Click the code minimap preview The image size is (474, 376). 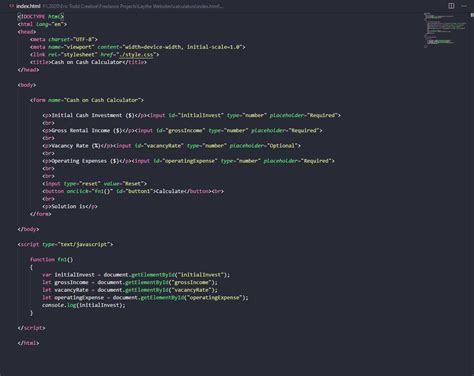(x=445, y=30)
